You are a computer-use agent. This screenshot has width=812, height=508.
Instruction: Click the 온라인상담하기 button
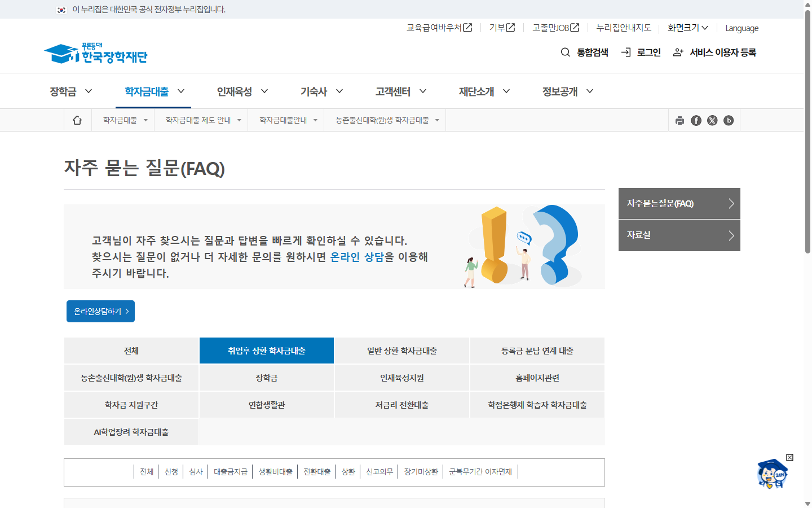[100, 312]
